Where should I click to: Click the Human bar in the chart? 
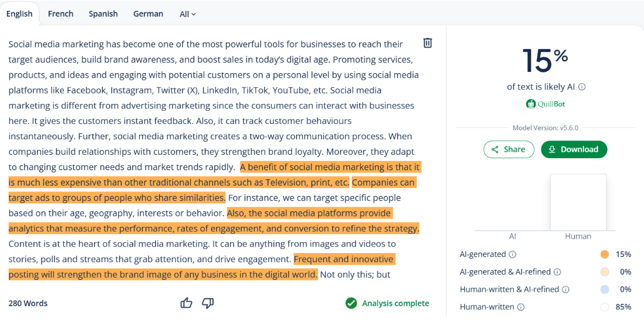(x=578, y=202)
